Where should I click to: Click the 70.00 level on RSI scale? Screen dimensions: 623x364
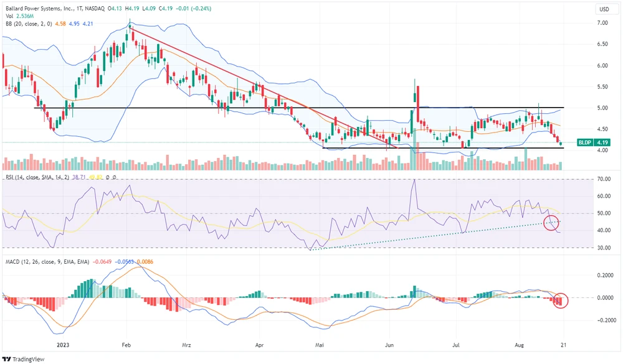coord(603,179)
